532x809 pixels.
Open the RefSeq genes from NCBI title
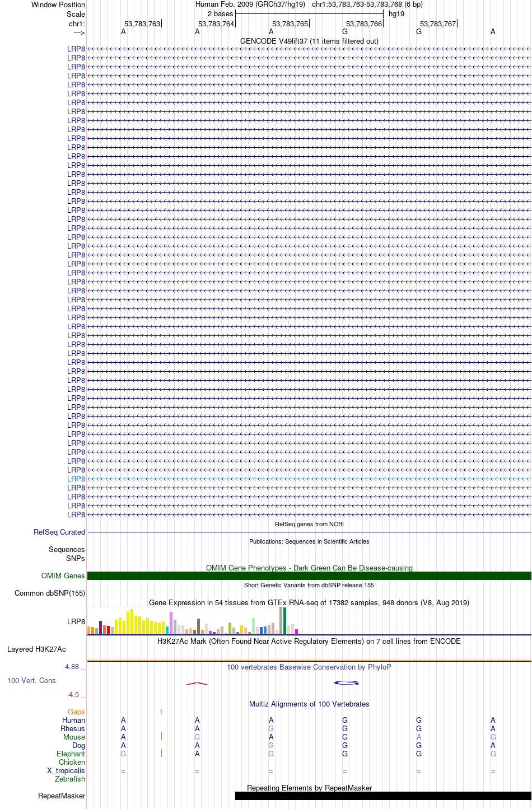coord(309,525)
